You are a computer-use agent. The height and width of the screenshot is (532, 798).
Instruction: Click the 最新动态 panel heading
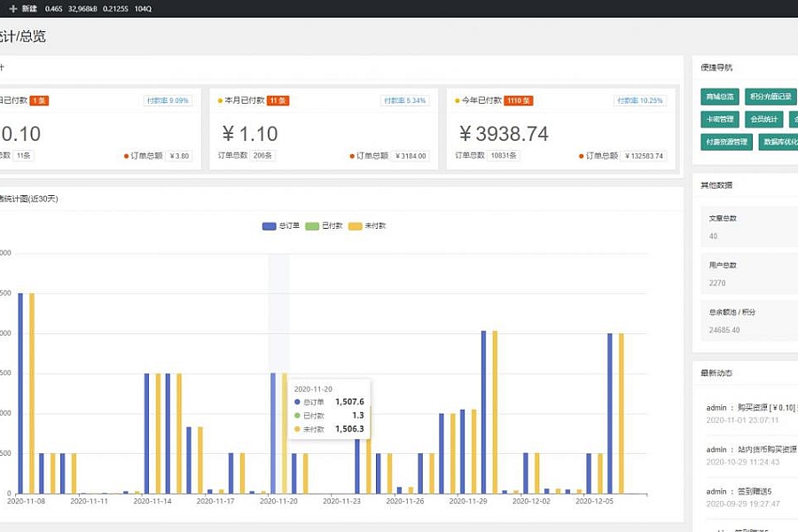pyautogui.click(x=716, y=373)
